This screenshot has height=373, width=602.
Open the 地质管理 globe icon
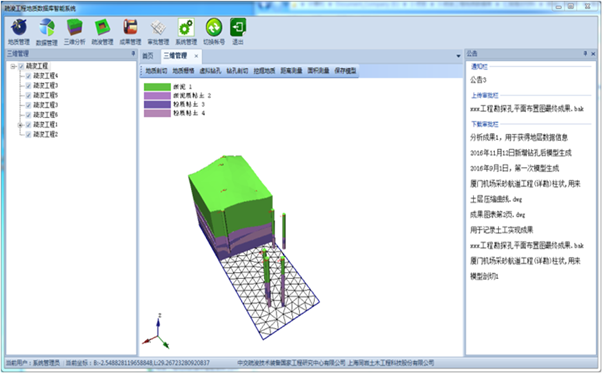tap(18, 28)
